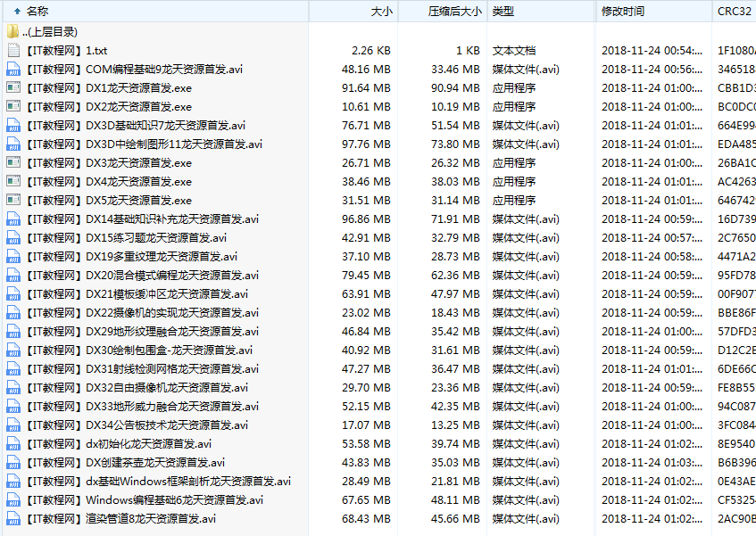
Task: Open the parent directory folder icon
Action: 12,31
